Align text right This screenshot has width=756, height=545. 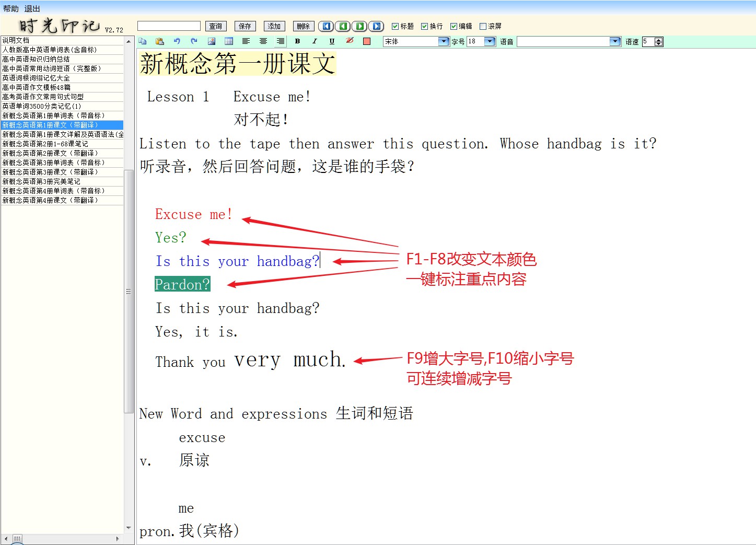click(x=281, y=41)
